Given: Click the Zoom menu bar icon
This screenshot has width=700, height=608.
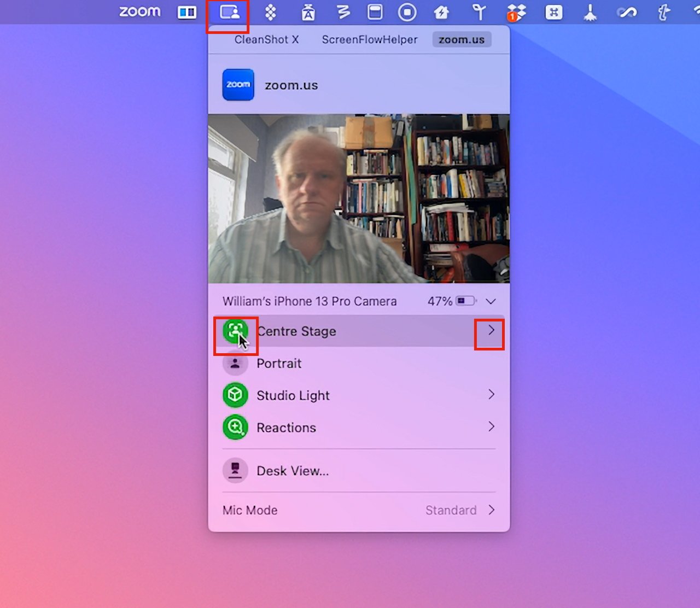Looking at the screenshot, I should 140,12.
